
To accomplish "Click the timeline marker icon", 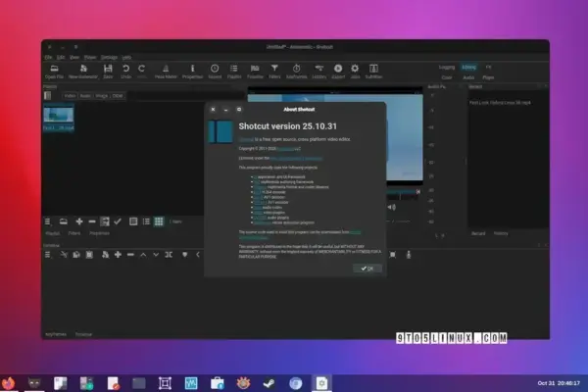I will coord(185,255).
